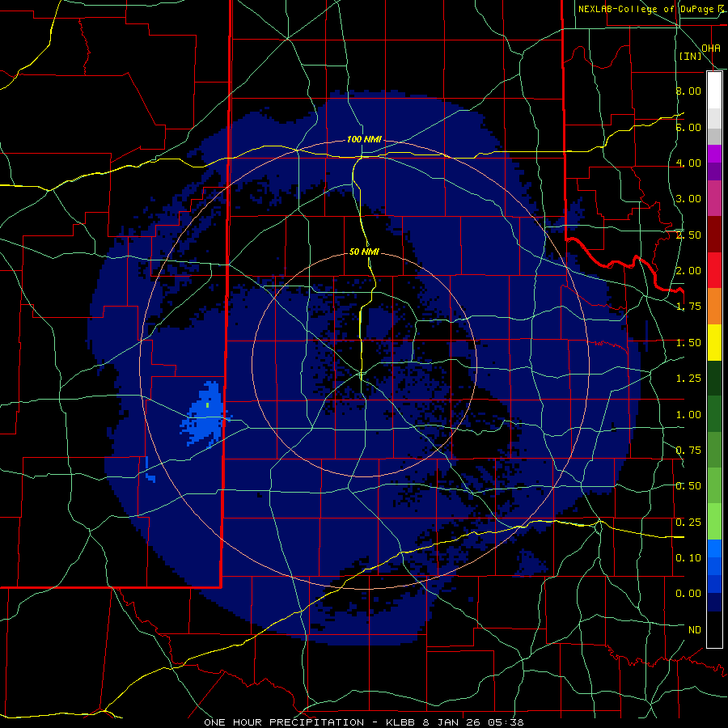
Task: Click the dark purple legend swatch
Action: 714,171
